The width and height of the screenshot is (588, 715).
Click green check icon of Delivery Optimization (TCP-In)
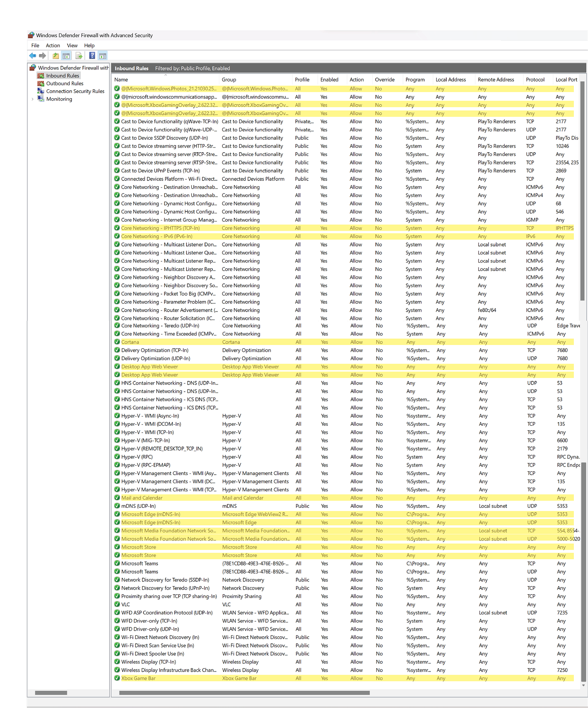(x=117, y=350)
